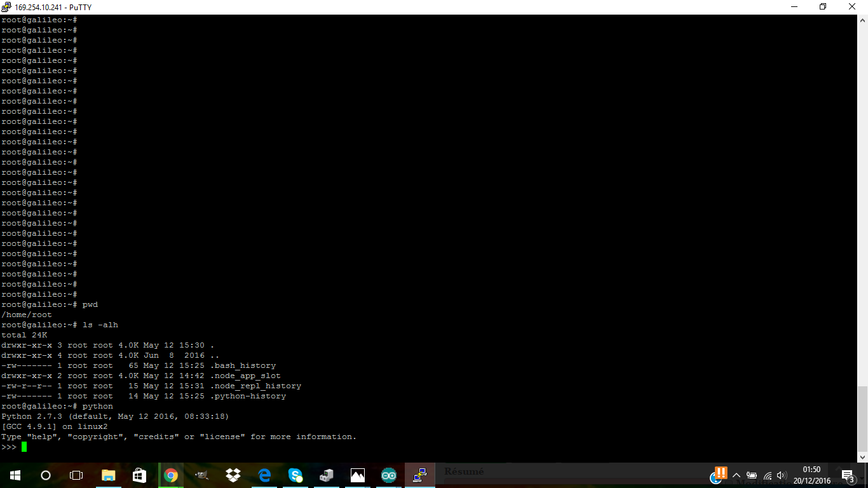The width and height of the screenshot is (868, 488).
Task: Switch to Arduino IDE on the taskbar
Action: [x=388, y=475]
